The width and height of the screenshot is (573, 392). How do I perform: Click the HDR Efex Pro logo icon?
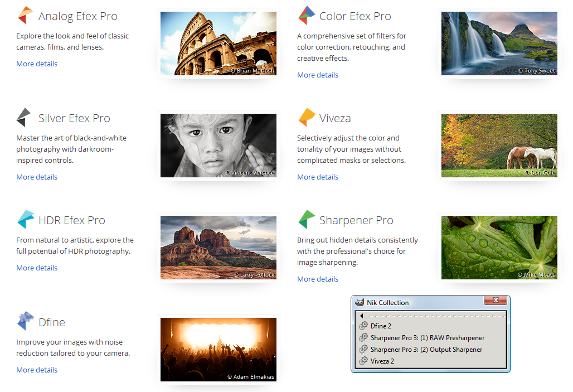pos(26,219)
